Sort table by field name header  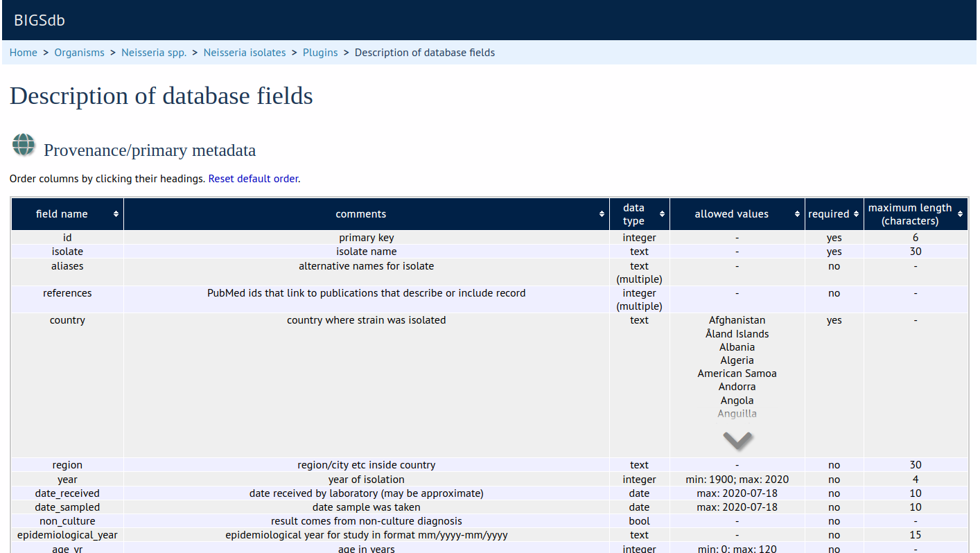pos(62,214)
